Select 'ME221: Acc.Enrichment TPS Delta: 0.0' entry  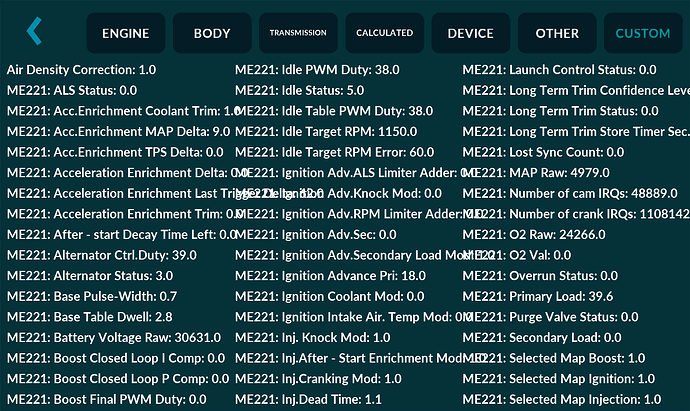(x=115, y=152)
